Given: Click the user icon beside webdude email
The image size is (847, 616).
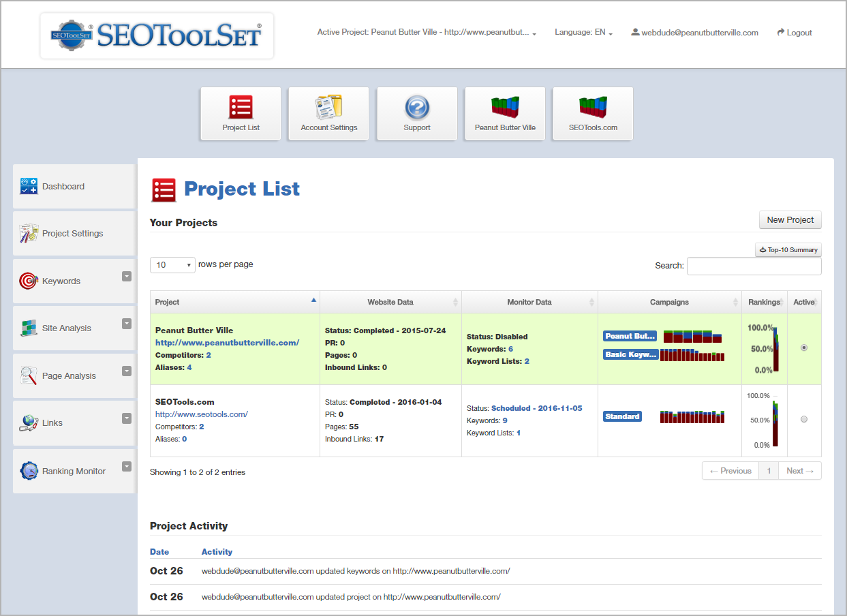Looking at the screenshot, I should pos(635,32).
